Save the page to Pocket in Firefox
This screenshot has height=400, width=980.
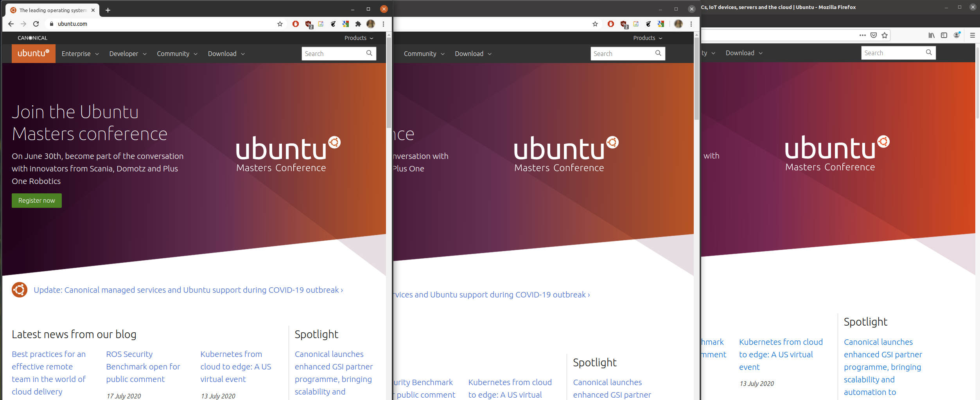[x=874, y=35]
